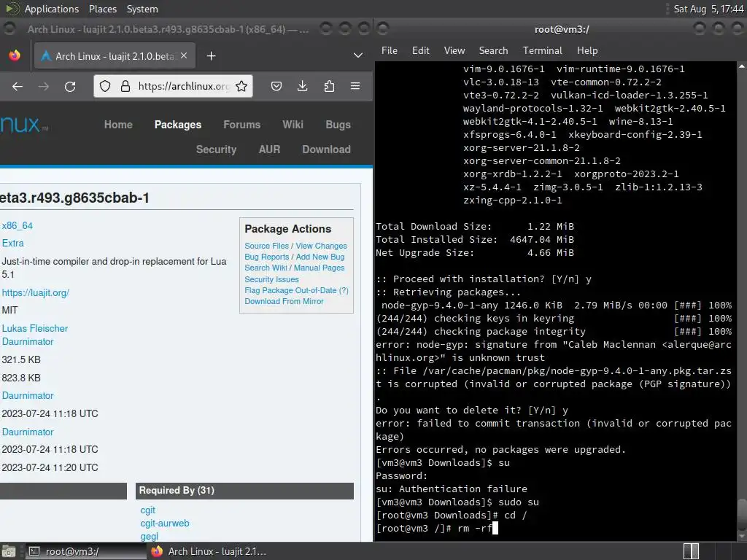The height and width of the screenshot is (560, 747).
Task: Click the terminal scrollbar up arrow
Action: [741, 66]
